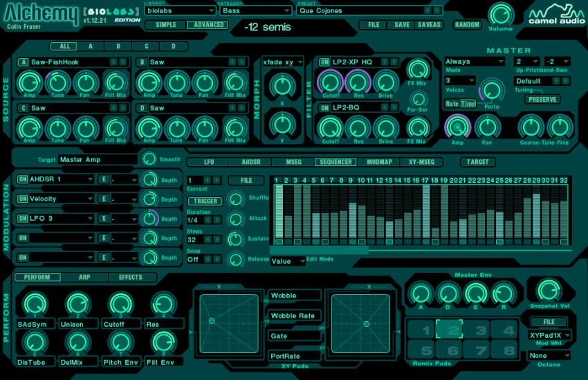The height and width of the screenshot is (380, 588).
Task: Toggle ON for LFO 3 modulation
Action: (23, 218)
